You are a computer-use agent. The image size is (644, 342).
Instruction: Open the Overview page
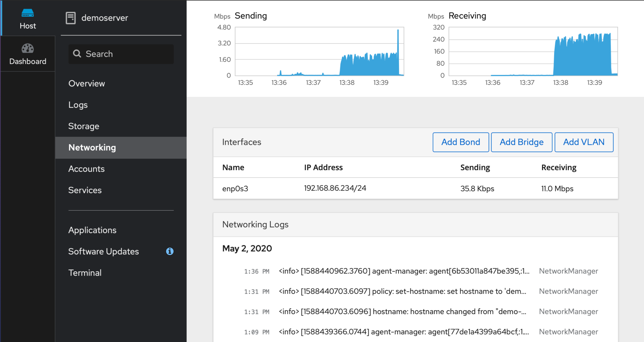(x=87, y=84)
